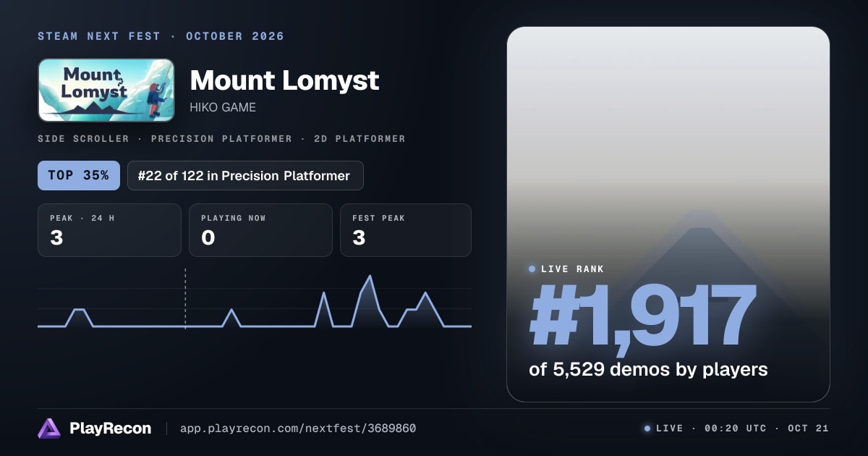Click the Steam Next Fest October 2026 header
This screenshot has height=456, width=868.
point(161,36)
